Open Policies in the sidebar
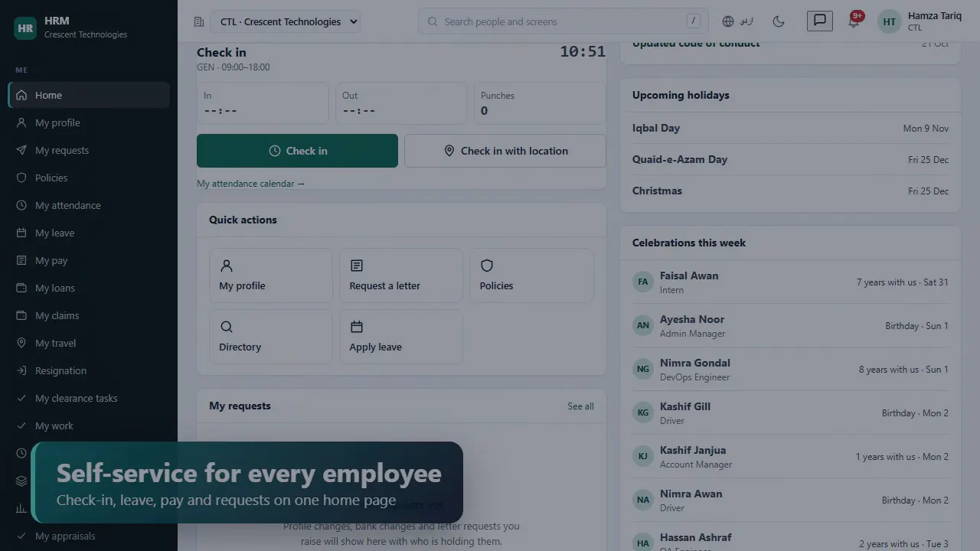 click(89, 178)
